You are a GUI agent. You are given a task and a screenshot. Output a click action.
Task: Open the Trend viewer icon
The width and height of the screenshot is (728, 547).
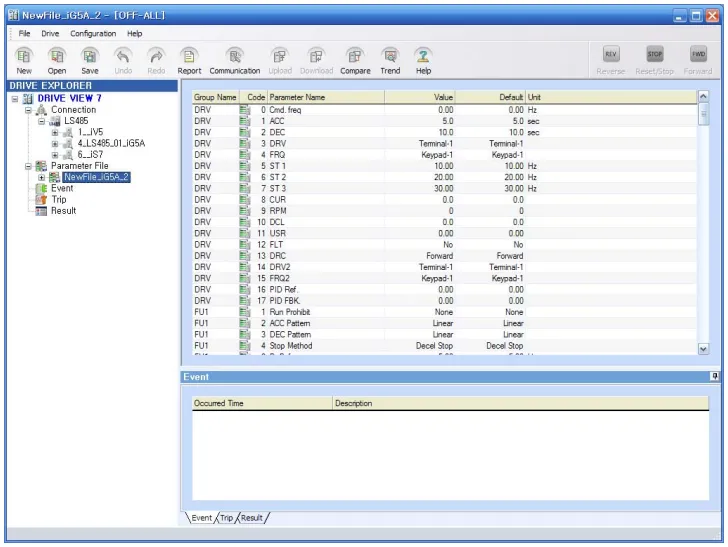[390, 57]
